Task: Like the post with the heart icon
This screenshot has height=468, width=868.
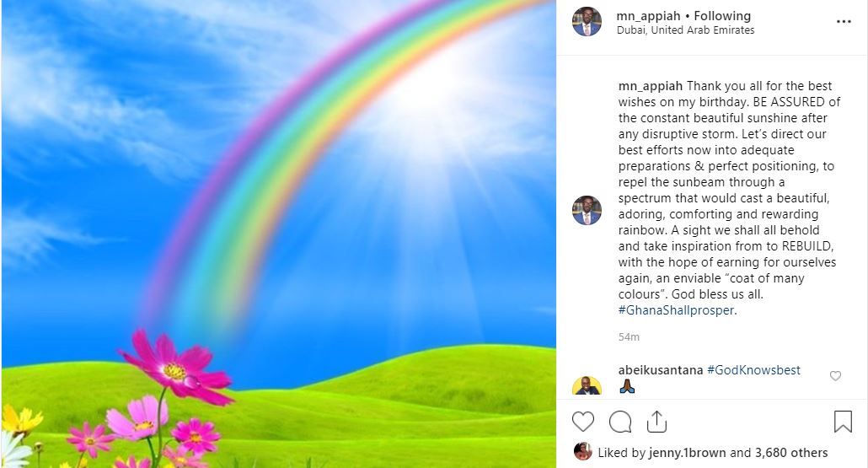Action: point(583,422)
